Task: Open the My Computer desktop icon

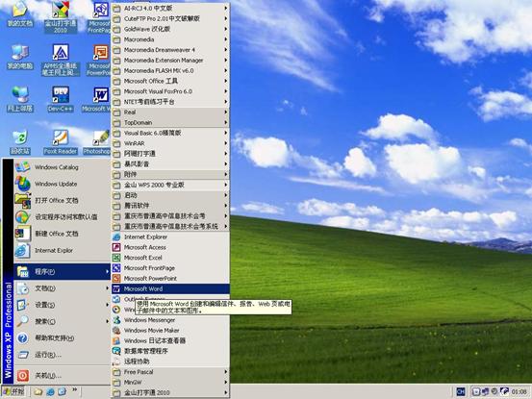Action: (x=20, y=57)
